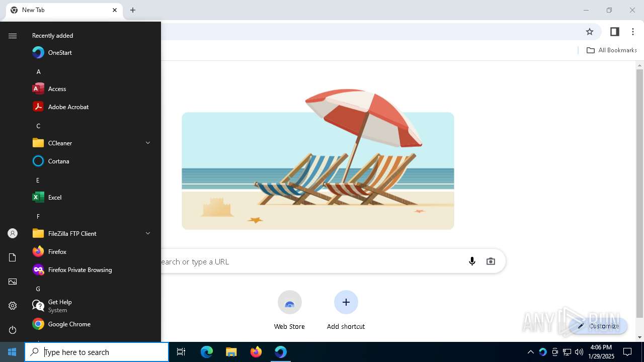Open a new browser tab with plus

click(x=133, y=10)
